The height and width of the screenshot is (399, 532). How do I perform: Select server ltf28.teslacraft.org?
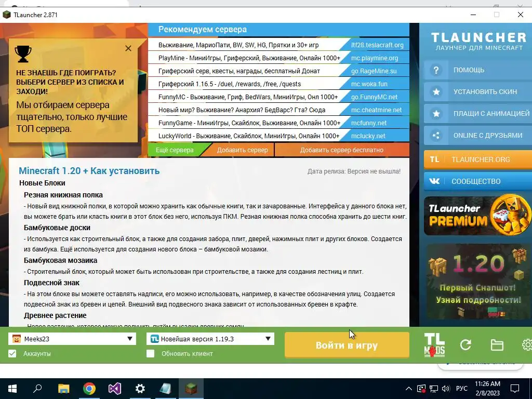point(377,45)
